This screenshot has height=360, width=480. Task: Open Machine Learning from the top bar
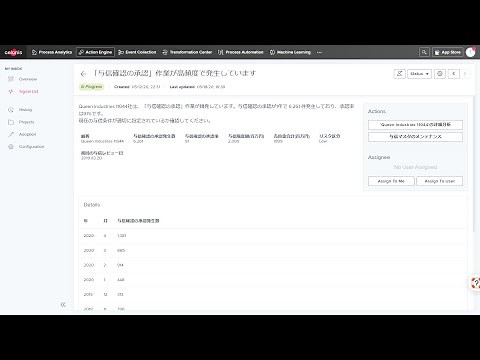click(x=290, y=52)
